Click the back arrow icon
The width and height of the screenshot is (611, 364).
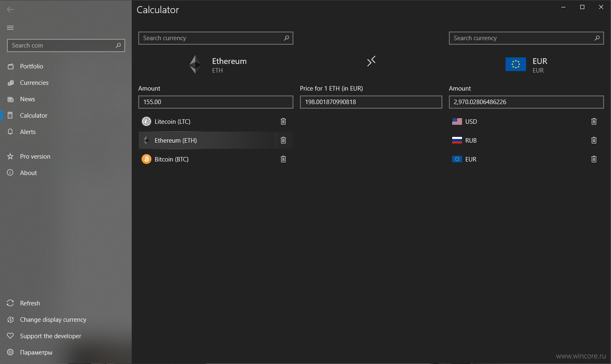10,9
